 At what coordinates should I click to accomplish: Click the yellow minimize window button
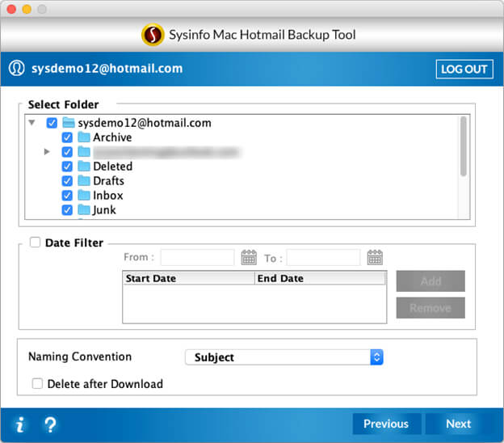[x=27, y=10]
